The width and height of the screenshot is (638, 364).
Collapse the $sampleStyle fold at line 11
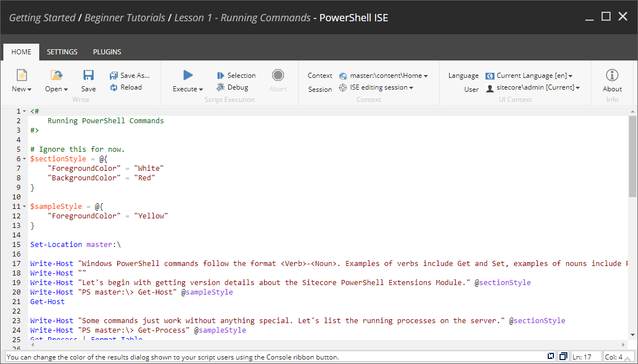click(25, 207)
